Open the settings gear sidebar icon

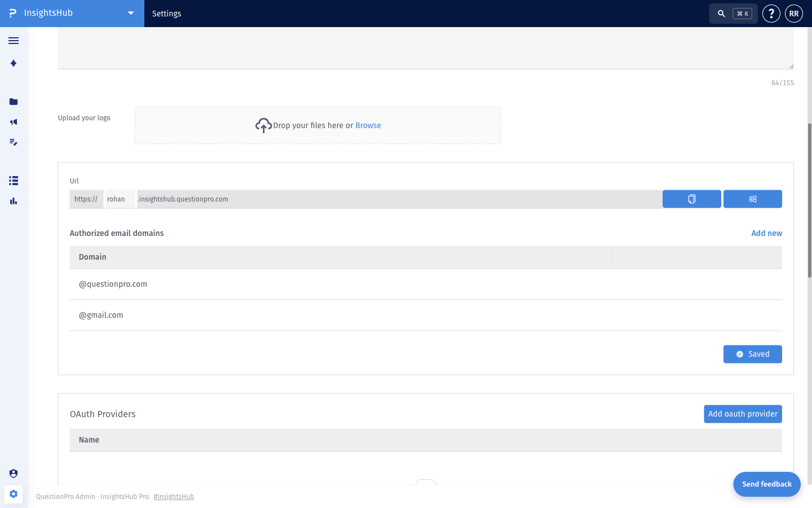[x=14, y=494]
